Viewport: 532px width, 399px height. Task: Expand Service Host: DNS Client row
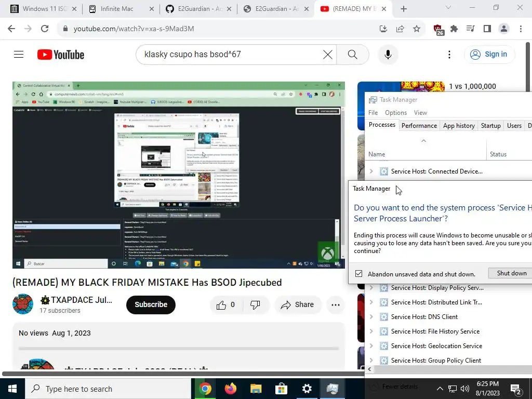coord(371,317)
